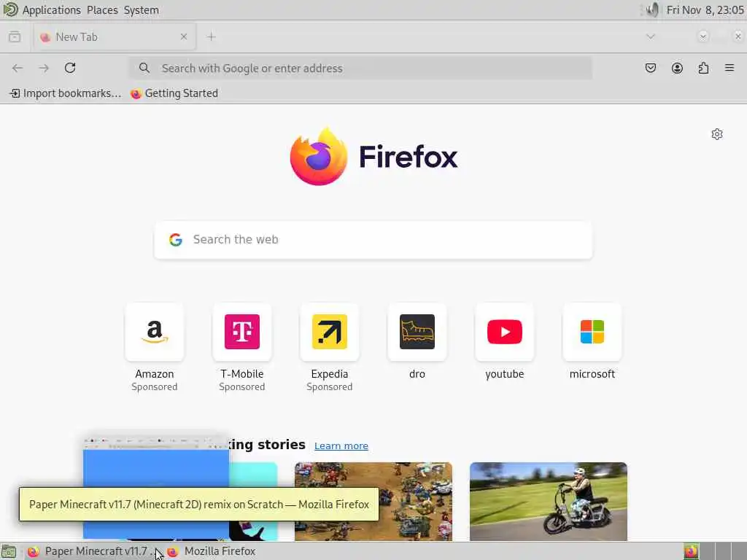Open Firefox View icon in tab bar
This screenshot has width=747, height=560.
click(x=15, y=36)
